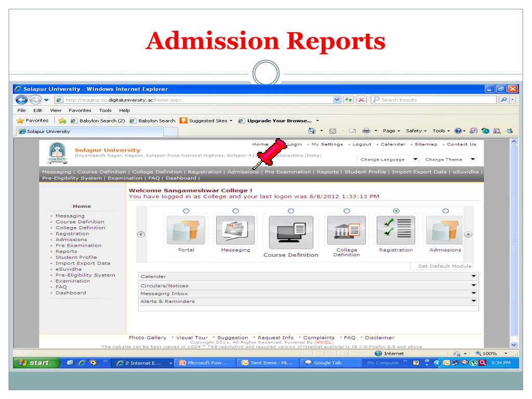Open the Registration module icon
Image resolution: width=532 pixels, height=399 pixels.
pyautogui.click(x=396, y=230)
